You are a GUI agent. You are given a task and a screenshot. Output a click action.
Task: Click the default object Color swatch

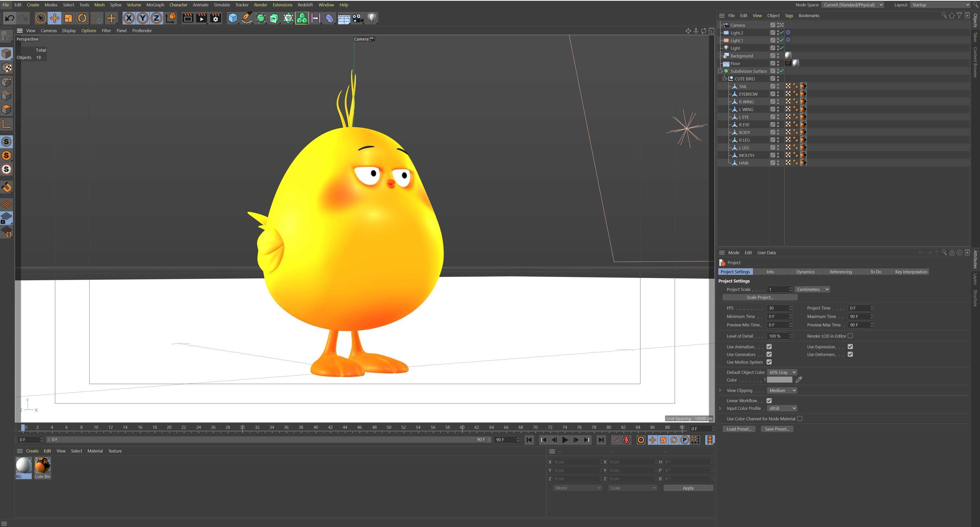780,380
